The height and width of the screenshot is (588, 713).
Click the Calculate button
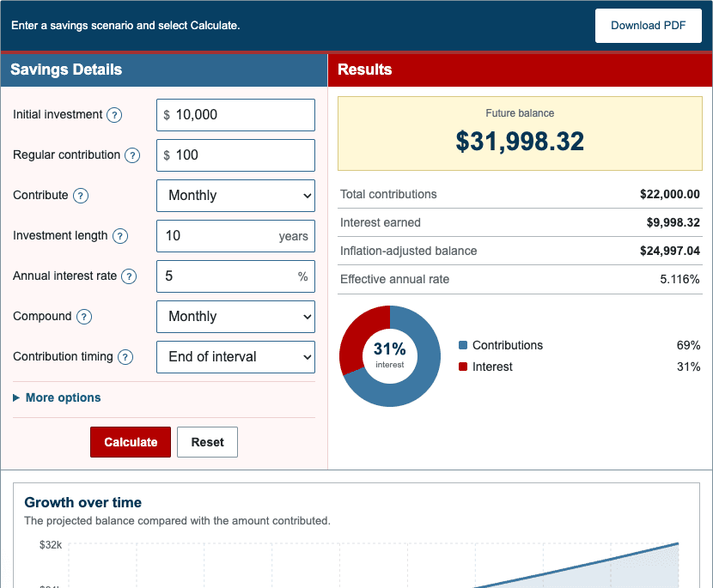click(x=131, y=442)
